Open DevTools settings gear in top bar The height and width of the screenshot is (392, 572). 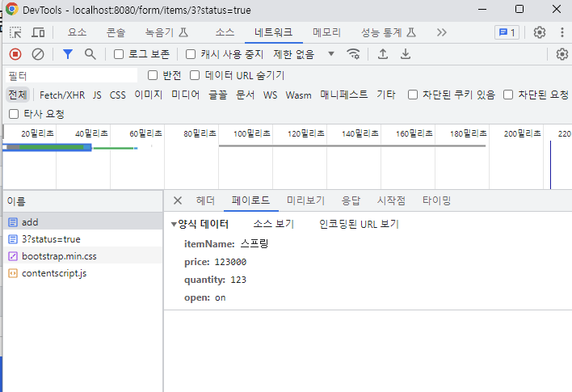pyautogui.click(x=540, y=32)
